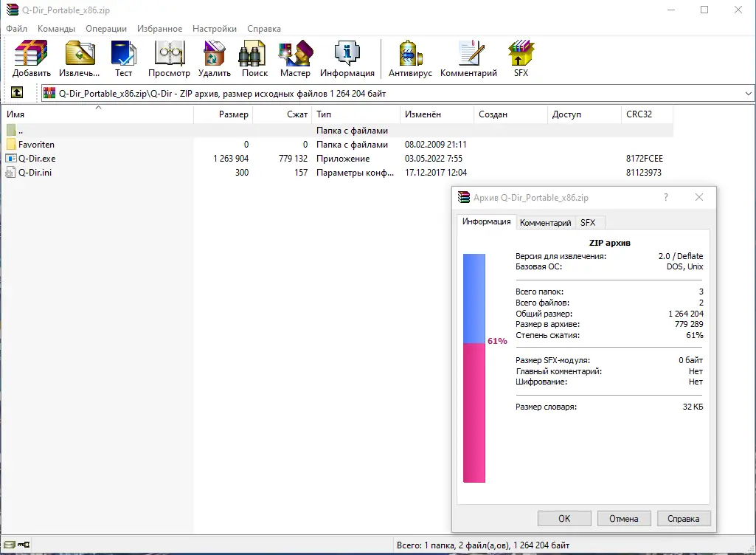Close the Архив Q-Dir_Portable_x86.zip dialog
This screenshot has height=555, width=756.
(699, 197)
